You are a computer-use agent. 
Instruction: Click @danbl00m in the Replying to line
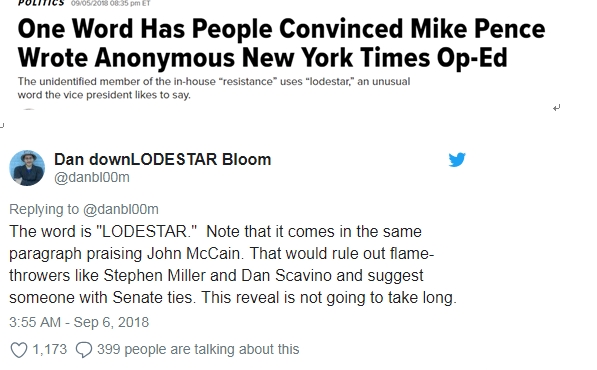coord(121,209)
